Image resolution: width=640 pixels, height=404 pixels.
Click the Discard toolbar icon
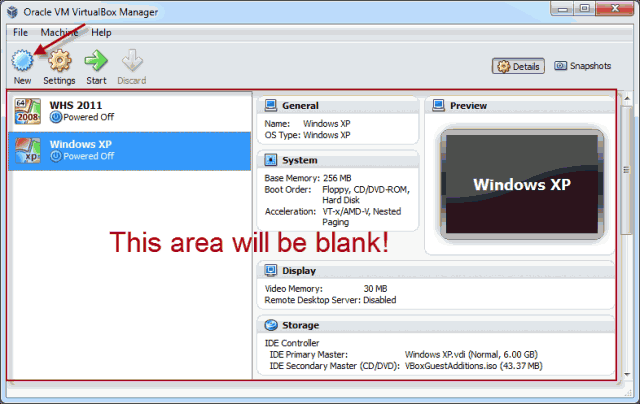(132, 60)
